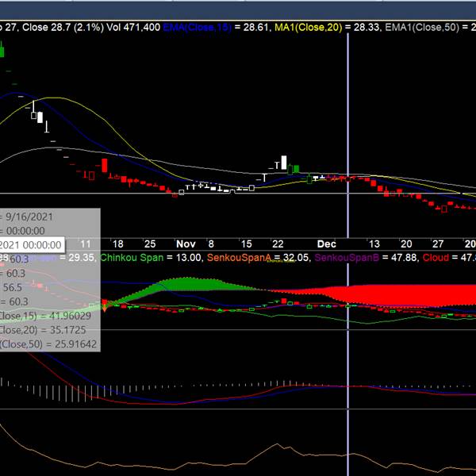Image resolution: width=476 pixels, height=476 pixels.
Task: Click the date axis label 13
Action: point(374,244)
